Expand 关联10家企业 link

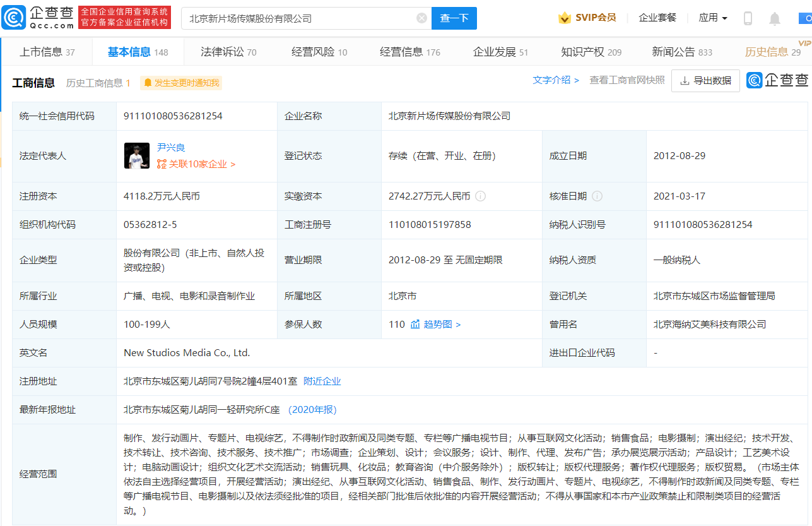click(x=196, y=164)
